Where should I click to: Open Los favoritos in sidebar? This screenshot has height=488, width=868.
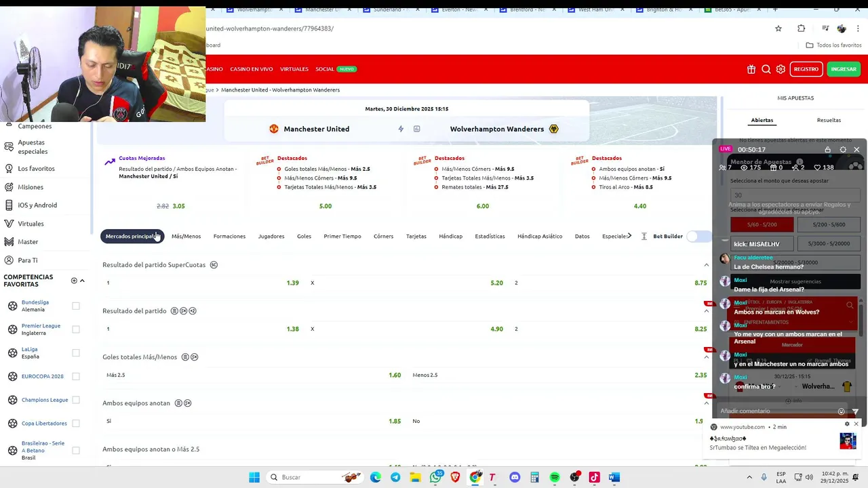coord(36,169)
